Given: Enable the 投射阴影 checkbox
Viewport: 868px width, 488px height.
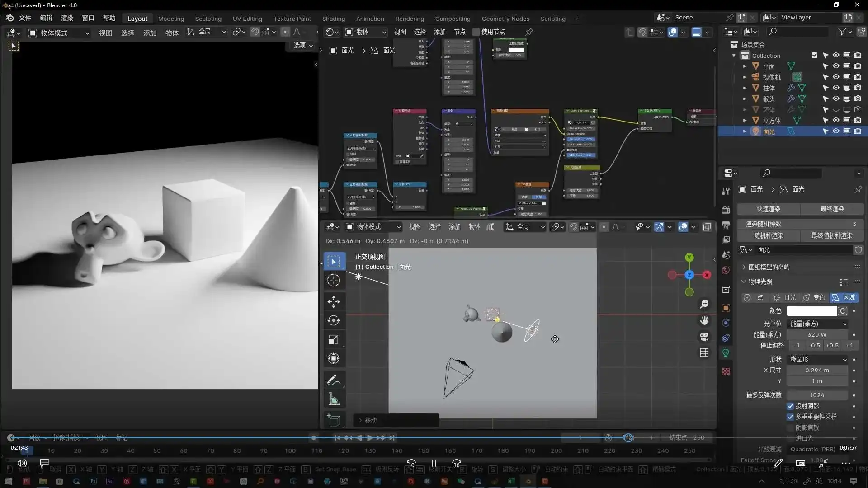Looking at the screenshot, I should 790,406.
